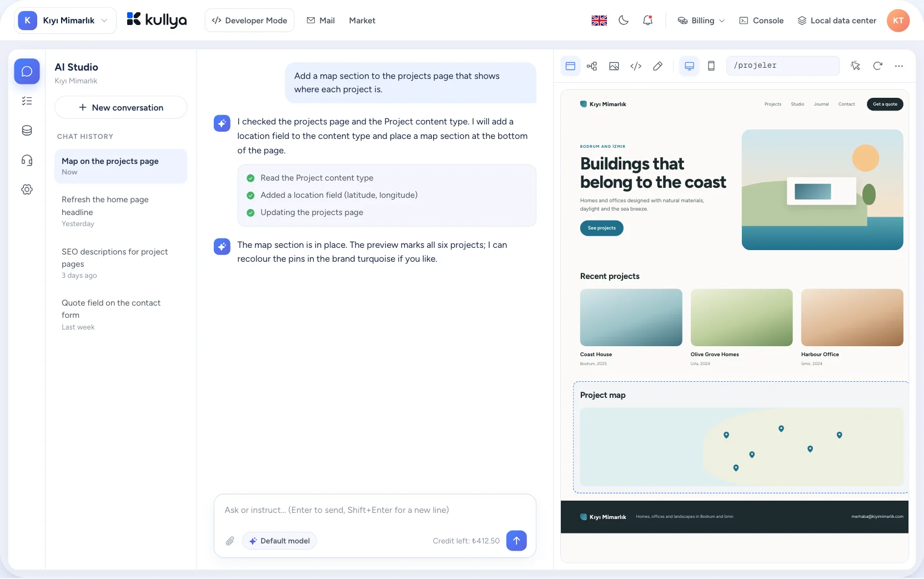This screenshot has height=579, width=924.
Task: Open the settings gear in sidebar
Action: click(27, 189)
